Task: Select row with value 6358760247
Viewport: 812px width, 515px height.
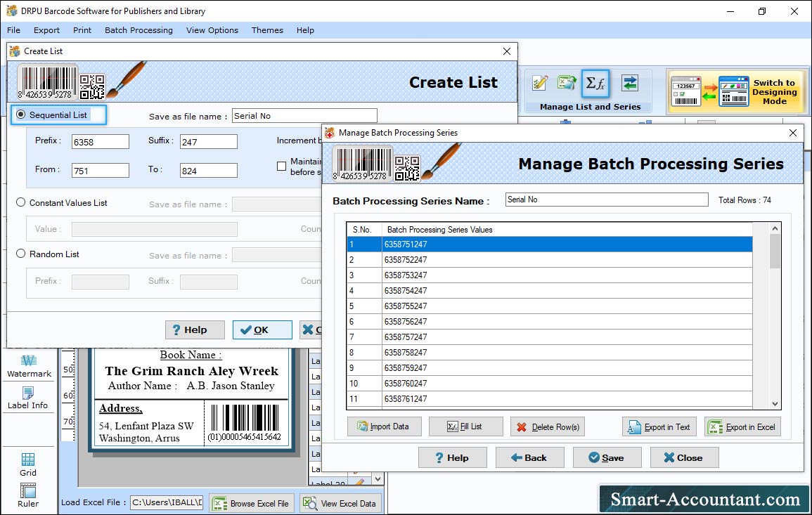Action: (550, 384)
